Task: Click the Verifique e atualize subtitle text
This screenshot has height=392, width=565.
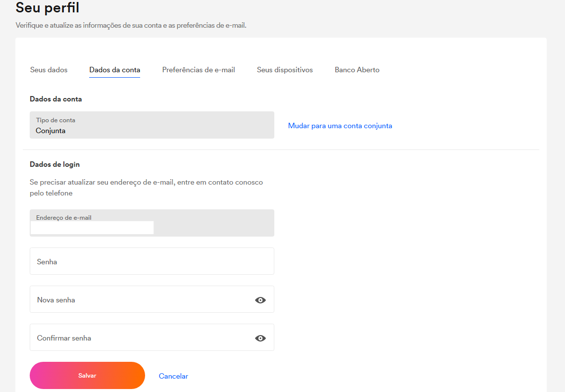Action: [x=131, y=25]
